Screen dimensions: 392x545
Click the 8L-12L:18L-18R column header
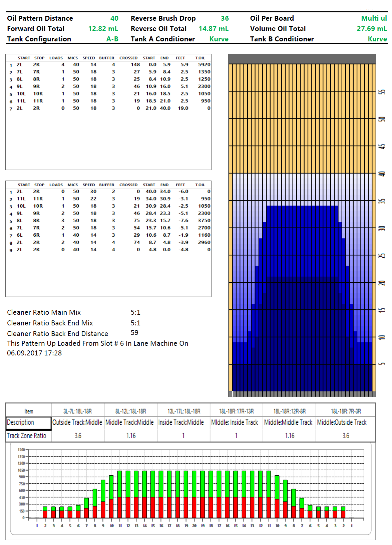pyautogui.click(x=130, y=411)
